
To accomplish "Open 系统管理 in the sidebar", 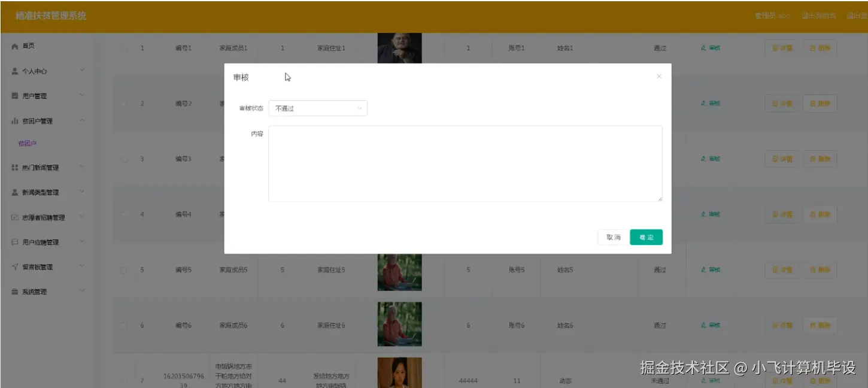I will [35, 292].
